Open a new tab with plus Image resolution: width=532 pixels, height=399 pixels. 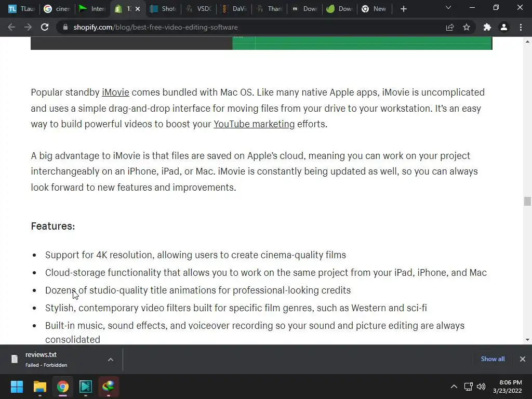(x=403, y=9)
